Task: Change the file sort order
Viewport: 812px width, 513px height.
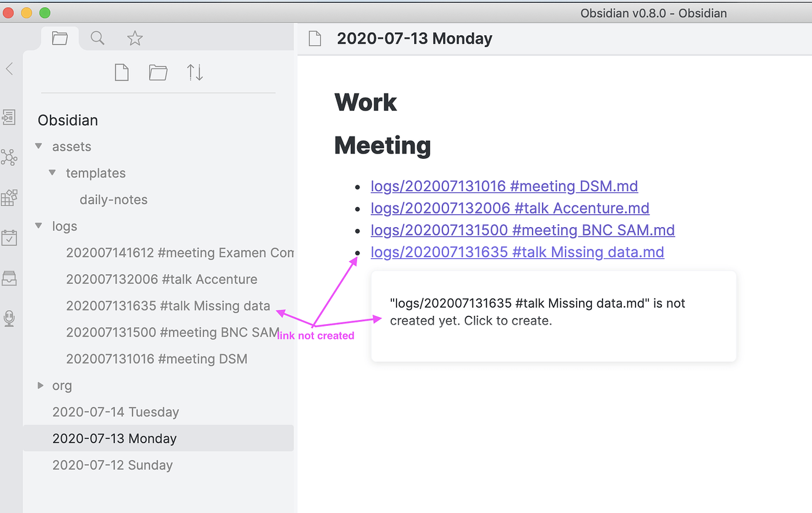Action: click(x=195, y=73)
